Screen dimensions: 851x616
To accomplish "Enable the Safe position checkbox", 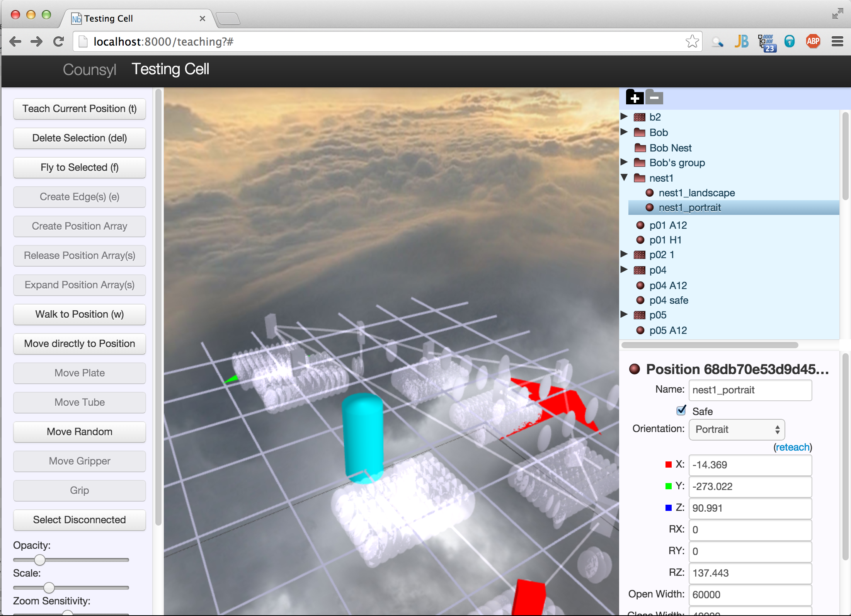I will click(x=681, y=410).
